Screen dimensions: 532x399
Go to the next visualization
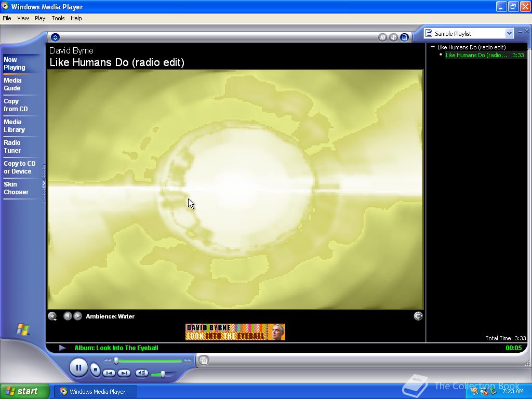point(78,316)
